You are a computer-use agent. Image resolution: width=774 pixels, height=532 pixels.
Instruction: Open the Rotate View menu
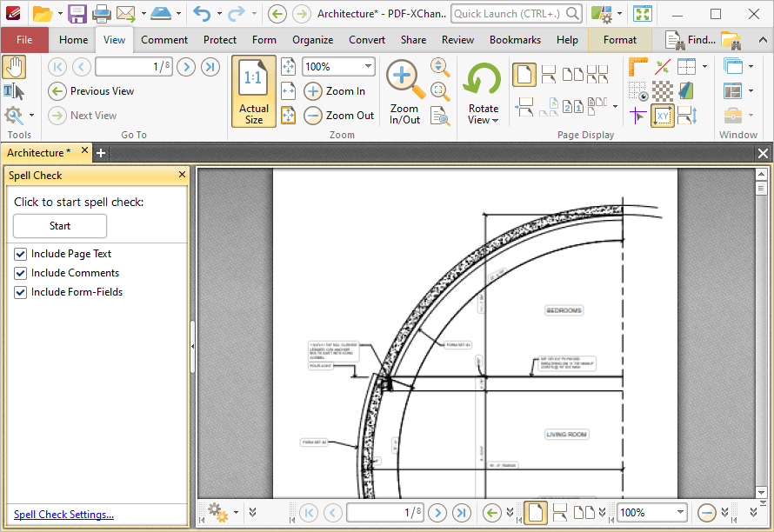point(484,93)
